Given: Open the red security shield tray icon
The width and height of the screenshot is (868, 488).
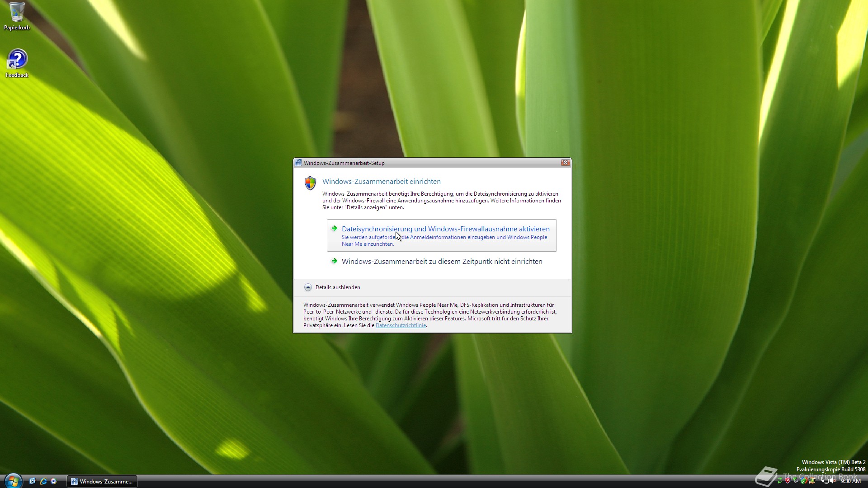Looking at the screenshot, I should tap(788, 481).
